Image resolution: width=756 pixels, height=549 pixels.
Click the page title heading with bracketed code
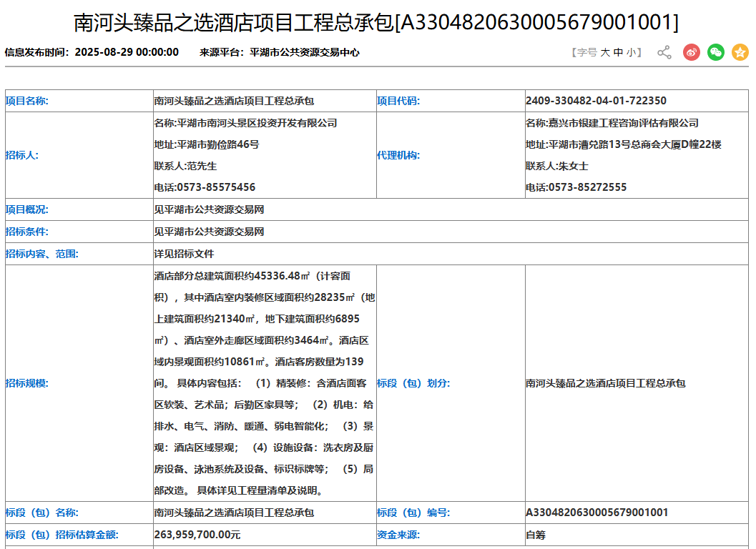point(376,23)
